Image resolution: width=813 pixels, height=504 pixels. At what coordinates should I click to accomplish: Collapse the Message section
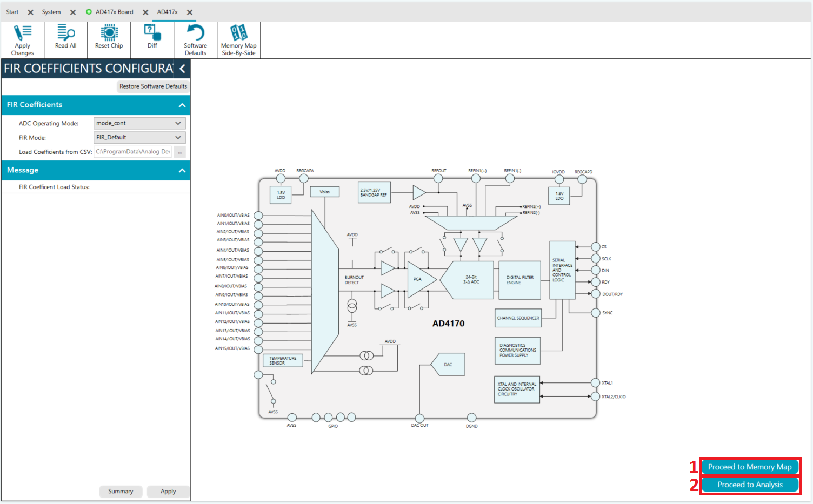coord(182,170)
